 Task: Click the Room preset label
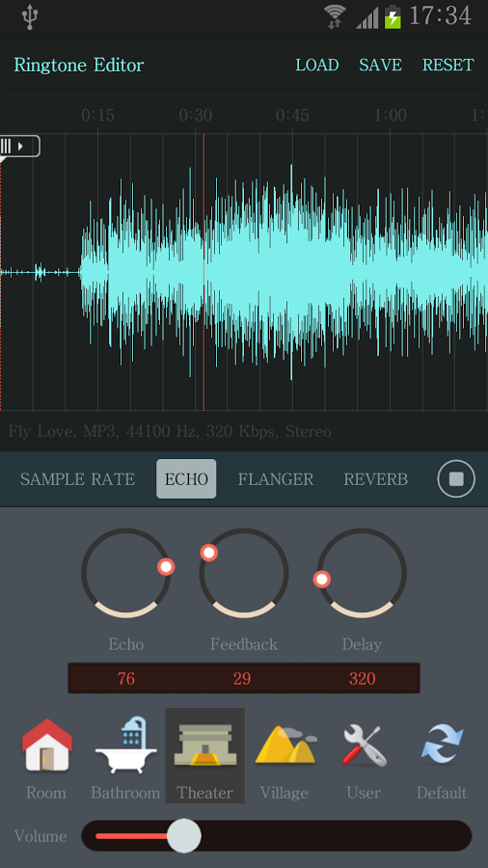47,793
